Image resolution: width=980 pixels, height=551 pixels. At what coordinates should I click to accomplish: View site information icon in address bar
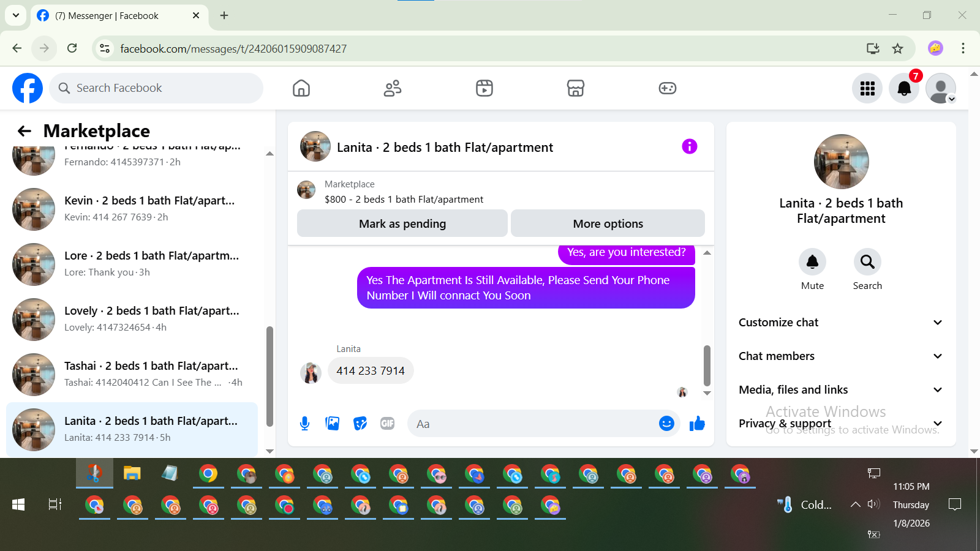[x=105, y=48]
